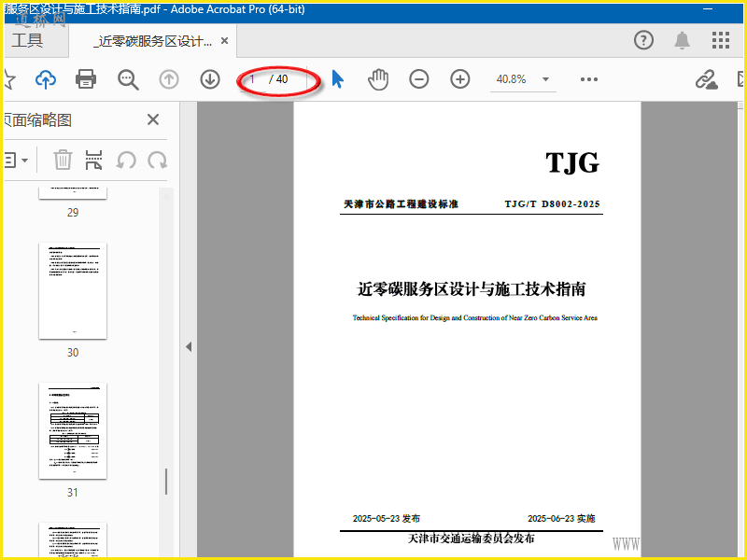Close the page thumbnails panel
Screen dimensions: 747x560
pyautogui.click(x=153, y=119)
